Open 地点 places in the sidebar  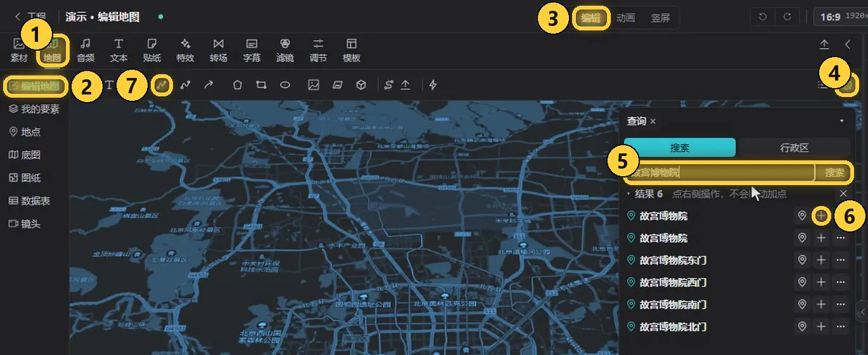25,132
